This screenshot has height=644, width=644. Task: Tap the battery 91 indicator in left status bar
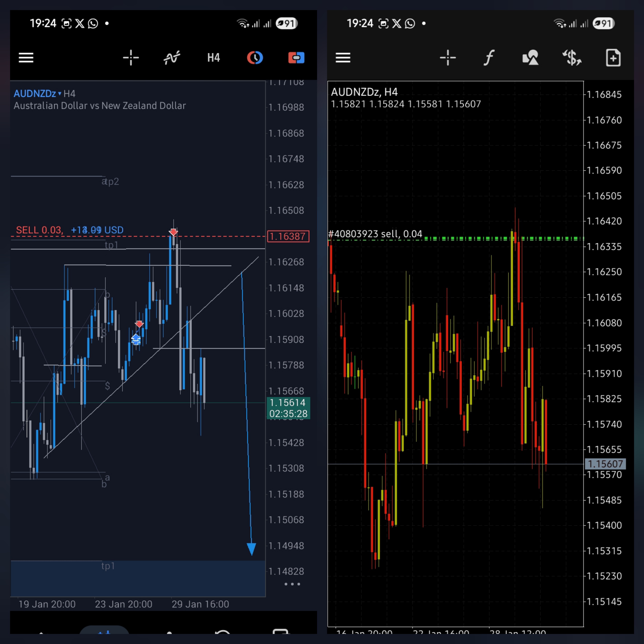click(x=287, y=23)
